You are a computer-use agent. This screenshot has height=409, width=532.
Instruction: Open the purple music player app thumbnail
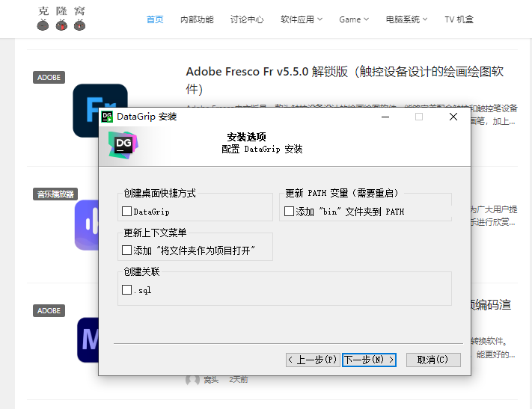[x=87, y=225]
